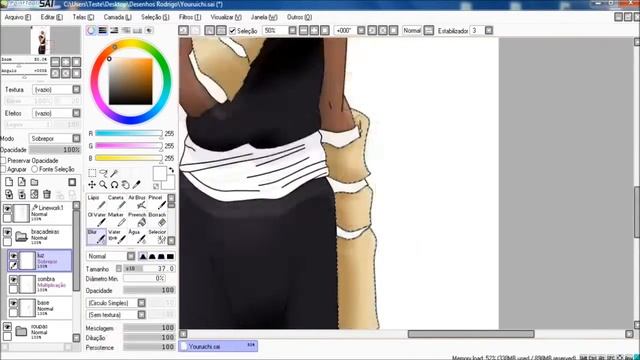Open the Textura dropdown

pyautogui.click(x=76, y=89)
